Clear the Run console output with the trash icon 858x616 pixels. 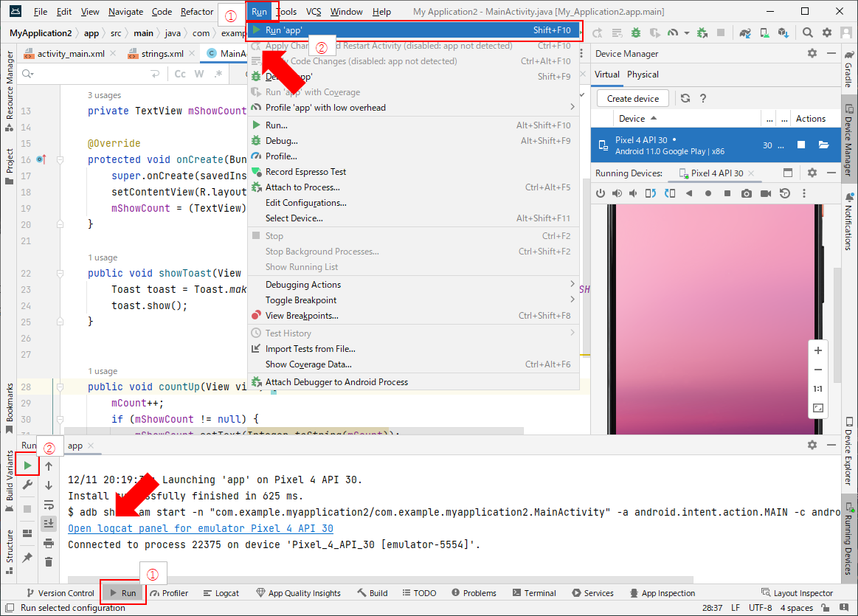[x=49, y=561]
